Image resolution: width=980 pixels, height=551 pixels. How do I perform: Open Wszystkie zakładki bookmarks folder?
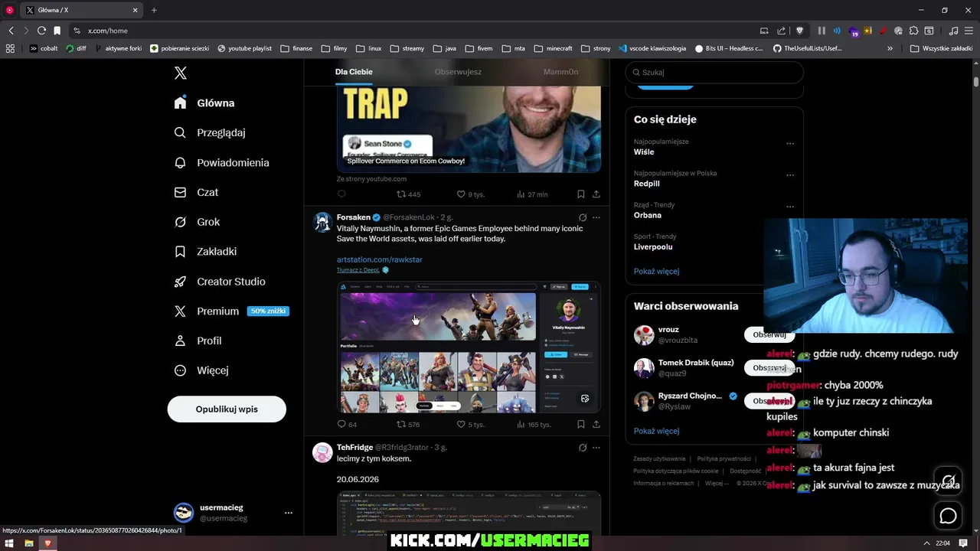click(x=942, y=48)
